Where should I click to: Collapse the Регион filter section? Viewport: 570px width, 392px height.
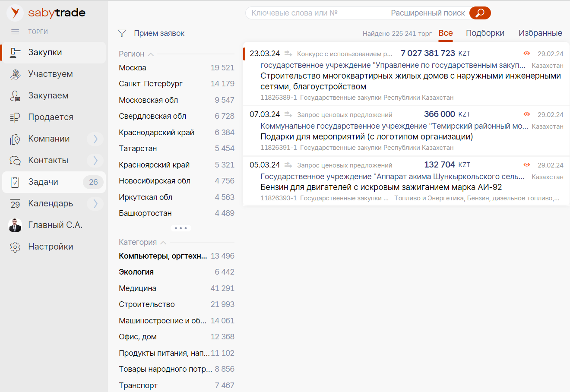(x=151, y=54)
